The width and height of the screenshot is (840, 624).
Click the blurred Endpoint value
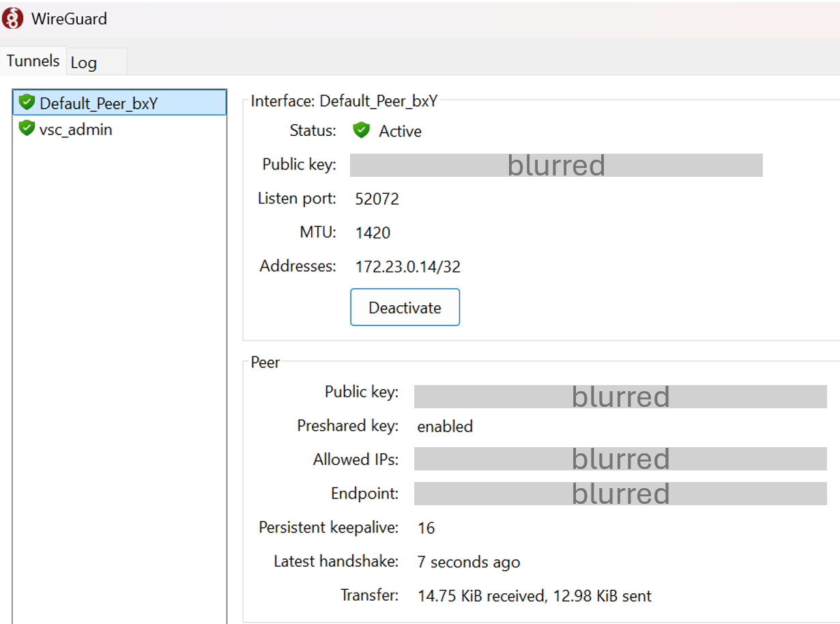(x=620, y=493)
